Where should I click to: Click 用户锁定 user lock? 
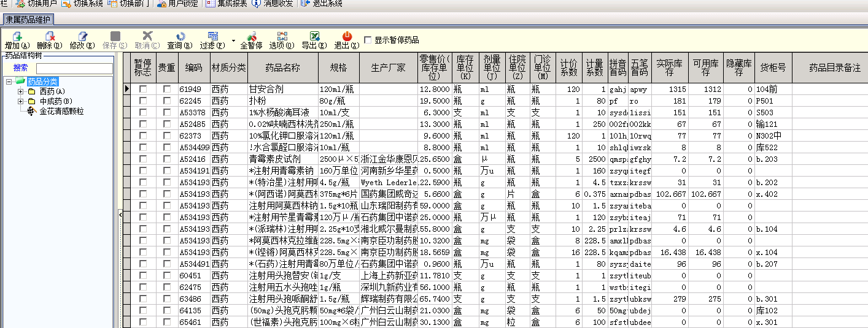click(x=177, y=4)
